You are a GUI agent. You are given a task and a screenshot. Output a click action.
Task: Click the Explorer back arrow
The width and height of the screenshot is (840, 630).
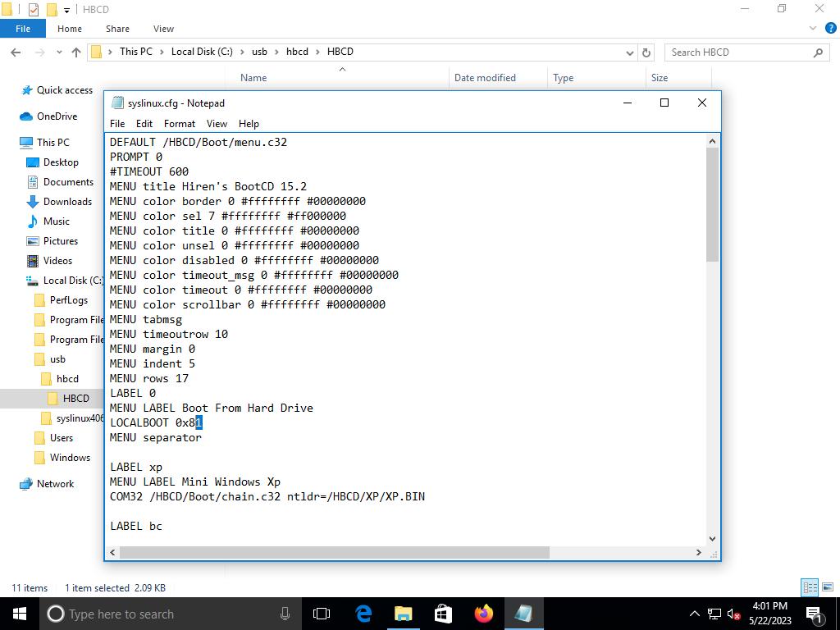click(x=16, y=52)
